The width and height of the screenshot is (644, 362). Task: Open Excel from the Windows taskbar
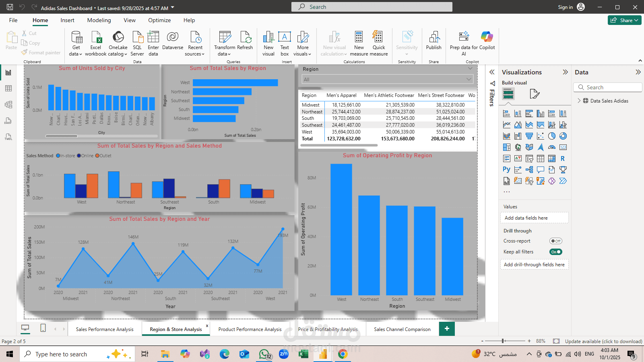(x=303, y=354)
